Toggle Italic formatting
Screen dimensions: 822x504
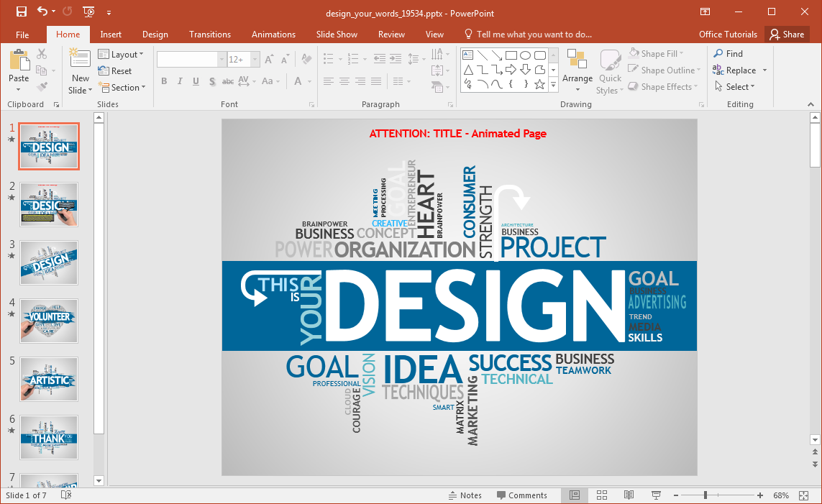(179, 81)
